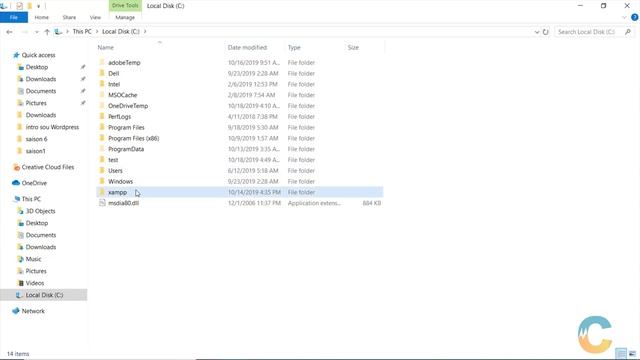Click the properties icon in quick access toolbar
Screen dimensions: 640x360
coord(19,6)
